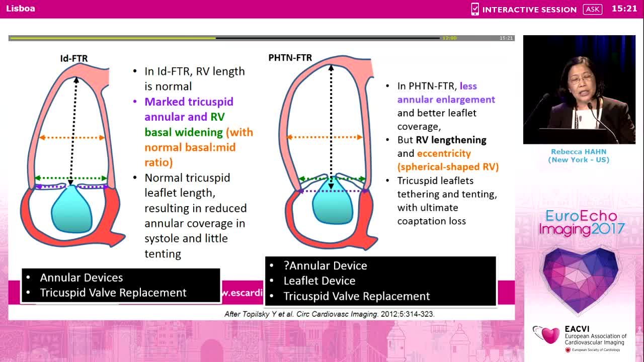Select the 'Leaflet Device' bullet
The width and height of the screenshot is (644, 362).
tap(319, 281)
